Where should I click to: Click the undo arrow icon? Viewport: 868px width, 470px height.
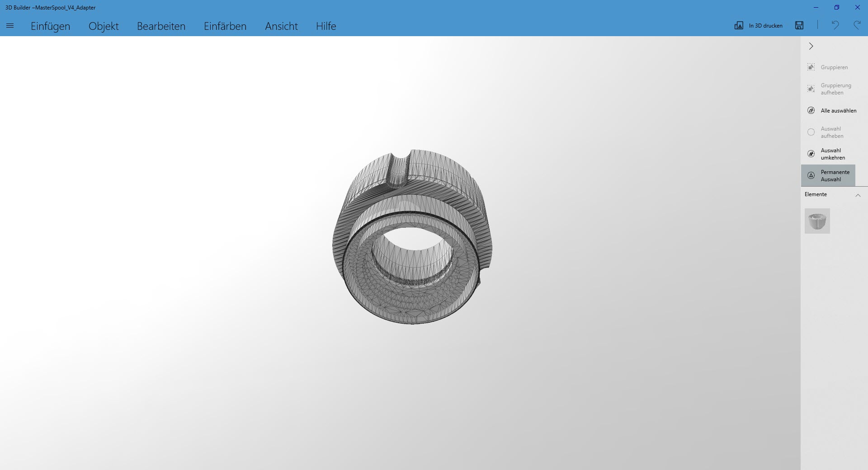(835, 25)
